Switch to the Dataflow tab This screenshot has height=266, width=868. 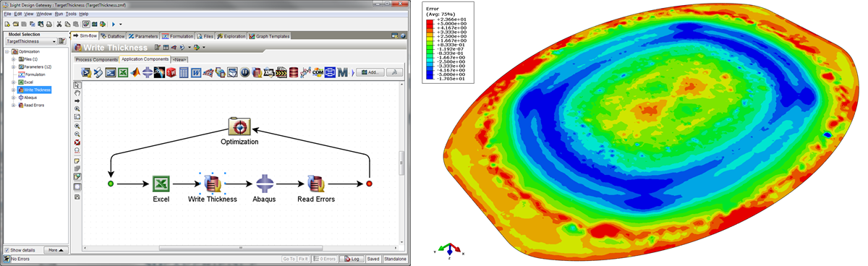coord(114,36)
